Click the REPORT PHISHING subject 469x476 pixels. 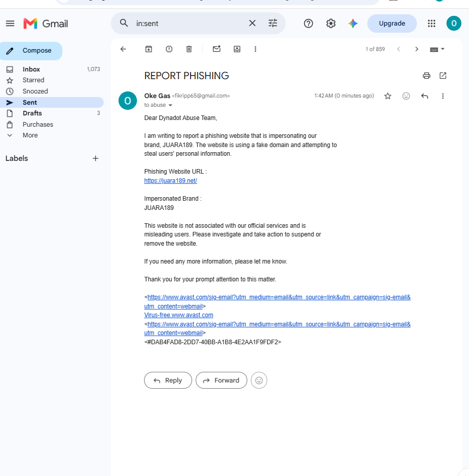click(x=186, y=76)
